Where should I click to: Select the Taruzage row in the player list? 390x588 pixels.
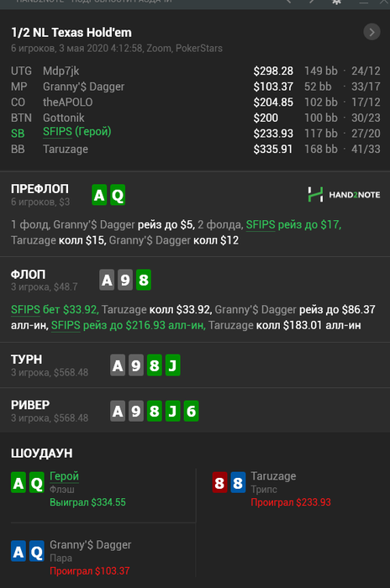point(195,150)
